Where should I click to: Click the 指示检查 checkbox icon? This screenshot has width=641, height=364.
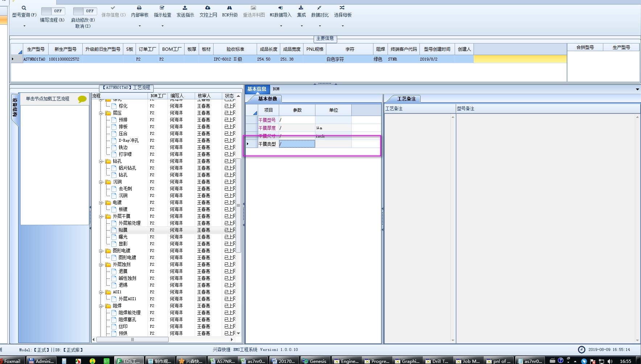pyautogui.click(x=162, y=8)
